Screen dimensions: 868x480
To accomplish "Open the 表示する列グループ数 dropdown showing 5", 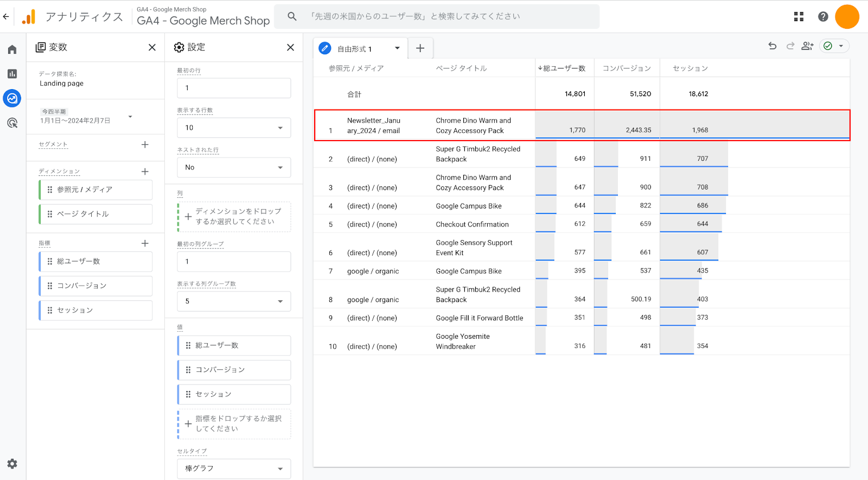I will (x=234, y=301).
